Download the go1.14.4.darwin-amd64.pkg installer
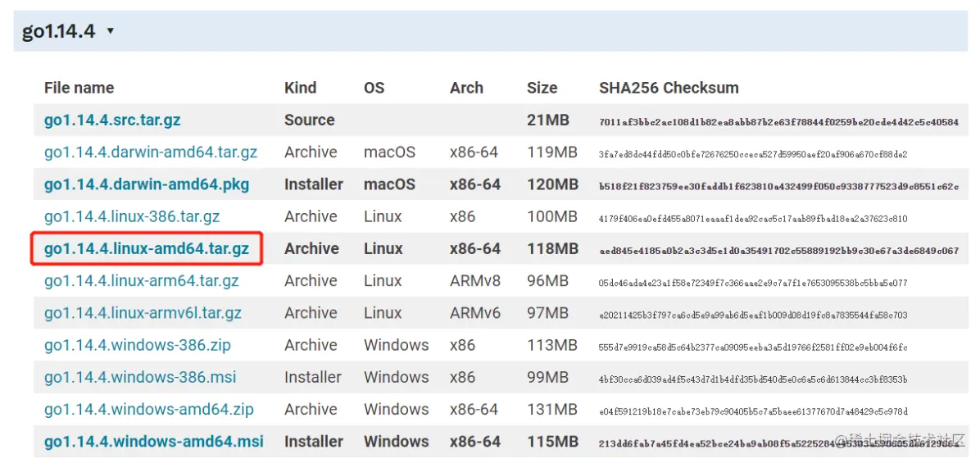Image resolution: width=980 pixels, height=463 pixels. click(147, 184)
